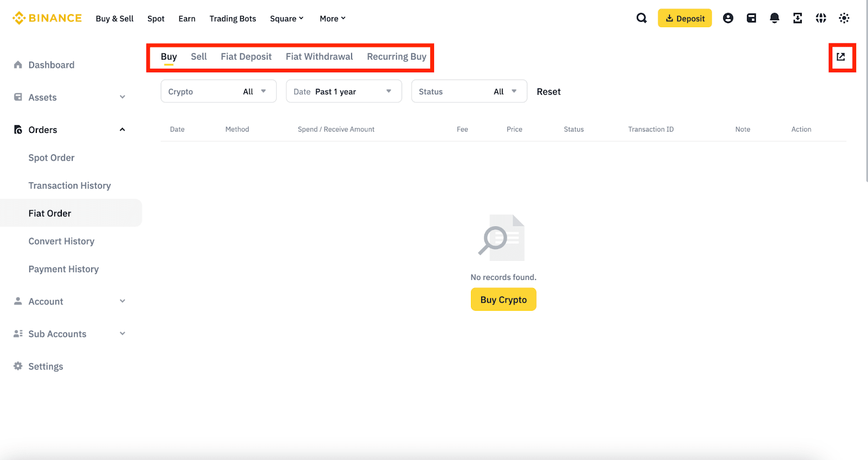Screen dimensions: 868x460
Task: Click the Price column header
Action: (514, 129)
